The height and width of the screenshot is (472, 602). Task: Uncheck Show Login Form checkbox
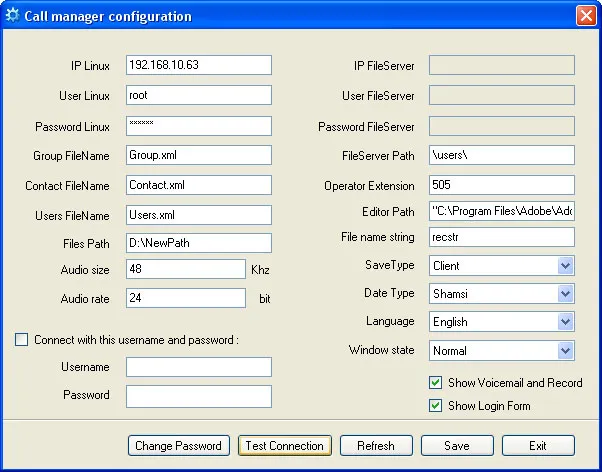[x=435, y=406]
